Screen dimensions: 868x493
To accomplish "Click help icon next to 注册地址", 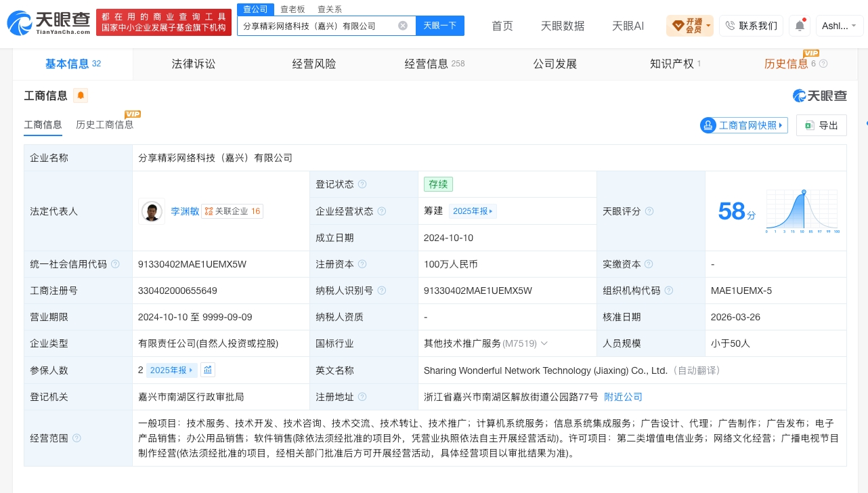I will [362, 397].
